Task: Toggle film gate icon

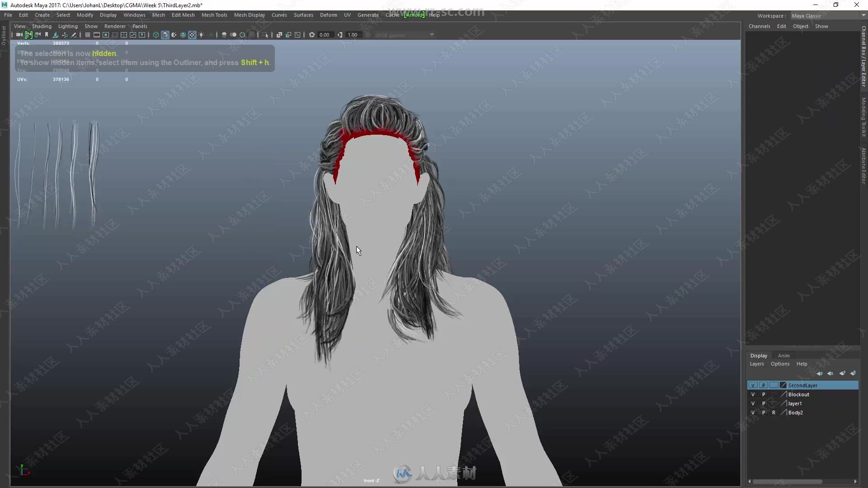Action: [97, 35]
